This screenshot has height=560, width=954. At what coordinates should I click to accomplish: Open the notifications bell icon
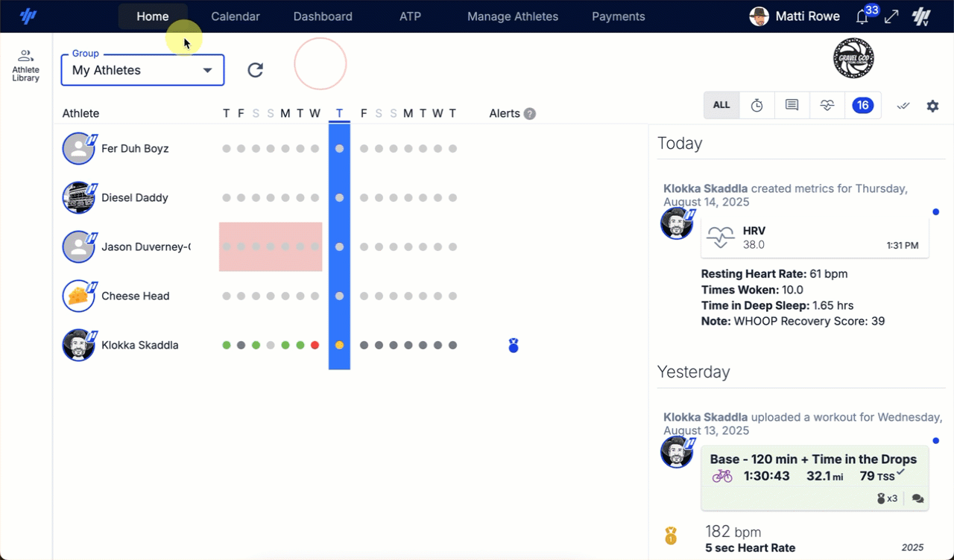pos(862,16)
